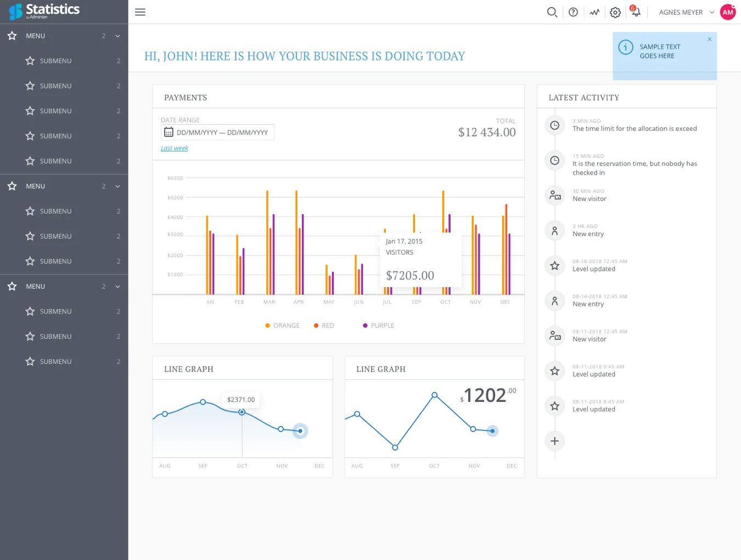Click the search magnifier icon
This screenshot has height=560, width=741.
point(552,12)
